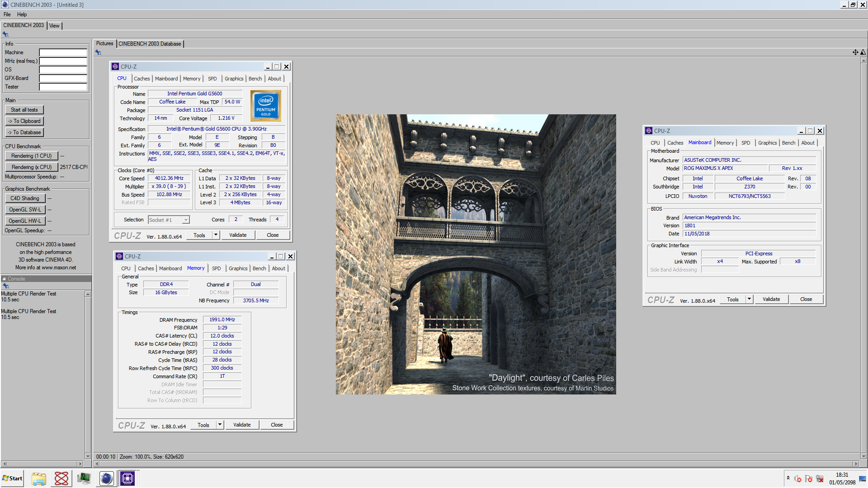868x488 pixels.
Task: Open File Explorer from the taskbar
Action: pyautogui.click(x=39, y=479)
